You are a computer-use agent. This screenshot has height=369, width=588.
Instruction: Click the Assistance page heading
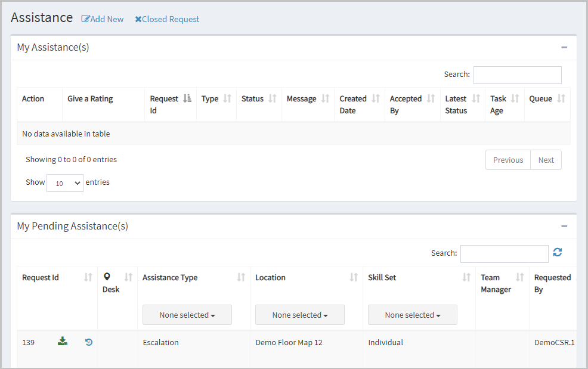[42, 18]
